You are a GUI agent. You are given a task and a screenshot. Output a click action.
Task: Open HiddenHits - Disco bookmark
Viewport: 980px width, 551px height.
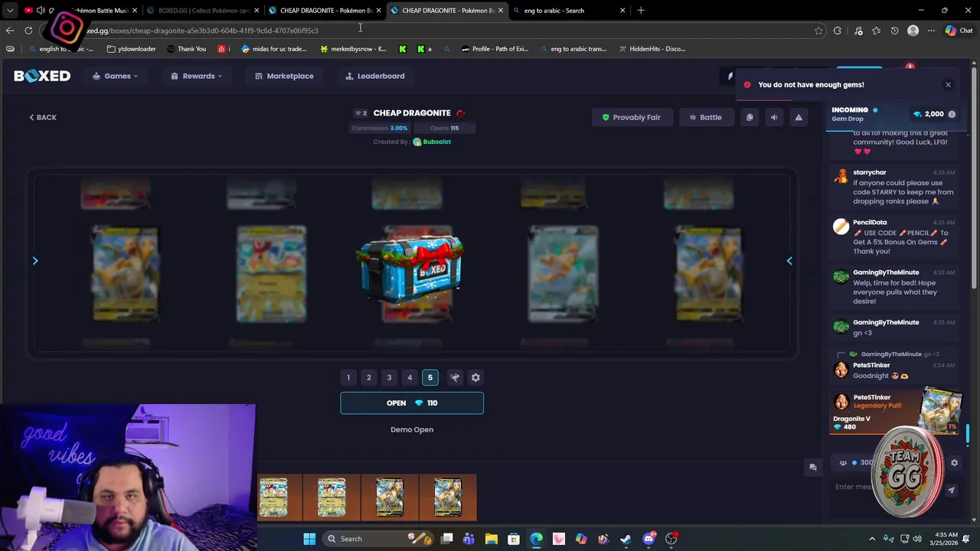652,49
